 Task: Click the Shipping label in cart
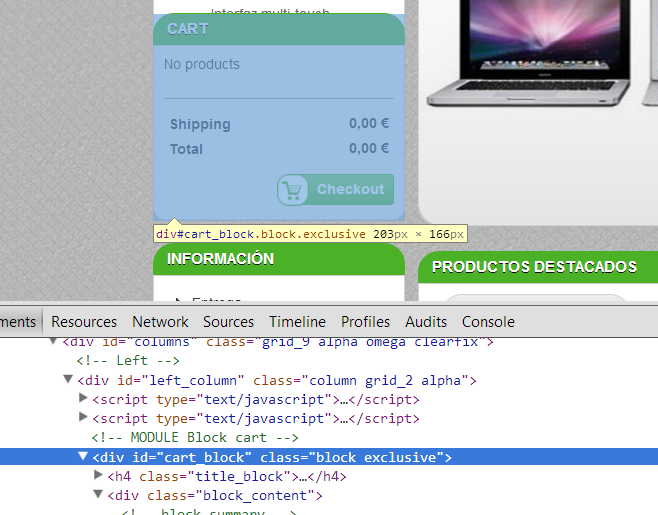[x=200, y=125]
